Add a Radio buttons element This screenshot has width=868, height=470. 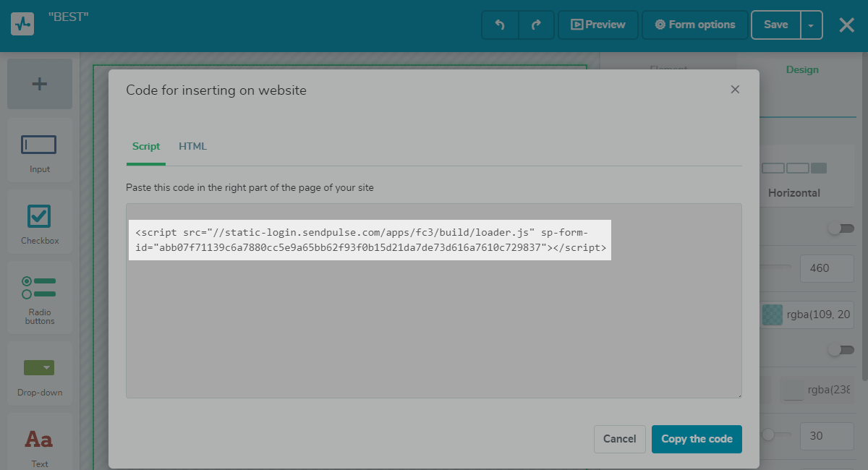[x=39, y=296]
